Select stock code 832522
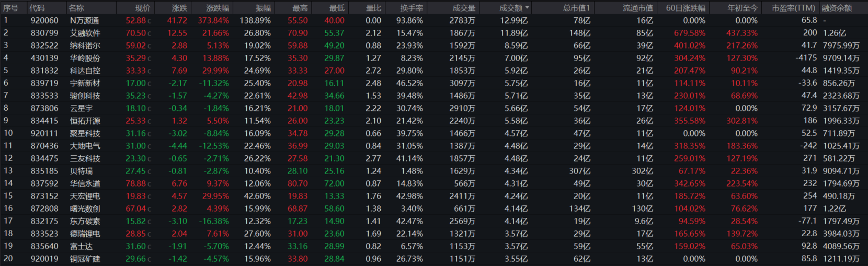This screenshot has width=868, height=266. pyautogui.click(x=44, y=45)
